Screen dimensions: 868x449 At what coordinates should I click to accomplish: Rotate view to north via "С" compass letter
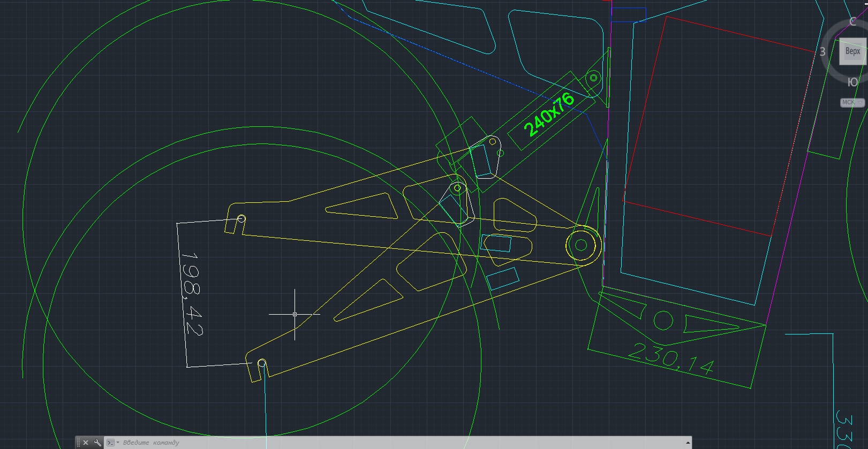852,22
